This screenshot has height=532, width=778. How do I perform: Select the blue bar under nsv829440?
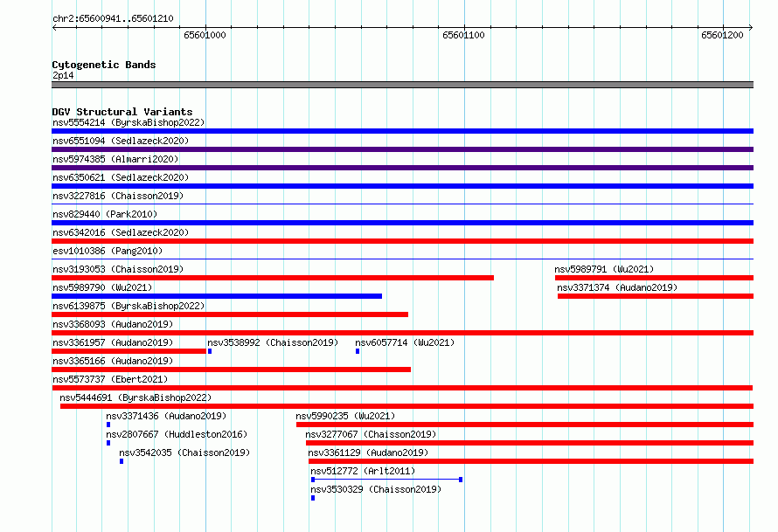pyautogui.click(x=402, y=223)
